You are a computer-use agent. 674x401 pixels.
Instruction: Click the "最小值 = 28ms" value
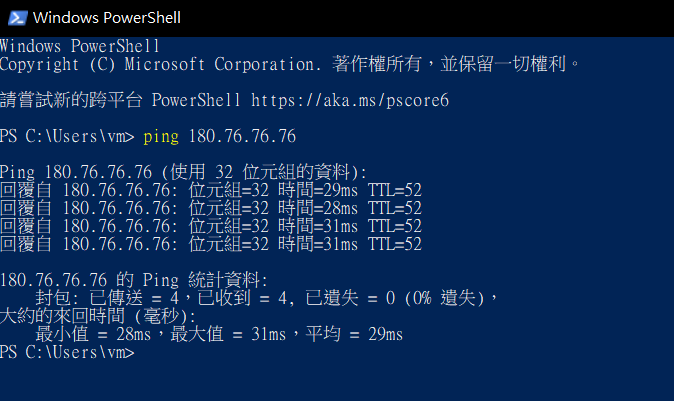click(98, 334)
